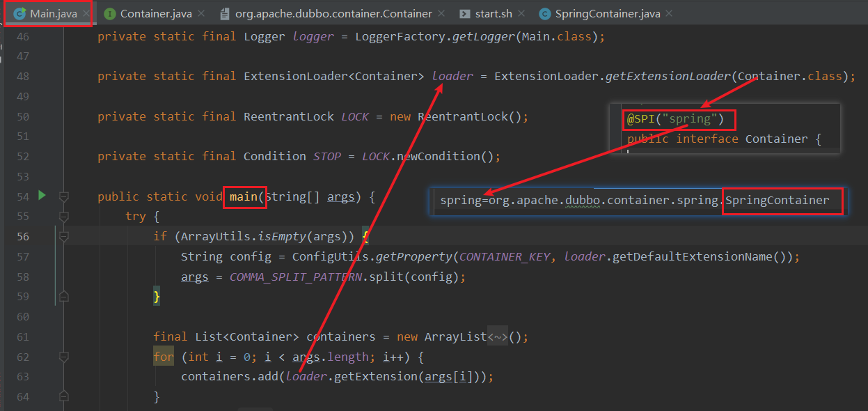Collapse the try block at line 55

pos(64,217)
